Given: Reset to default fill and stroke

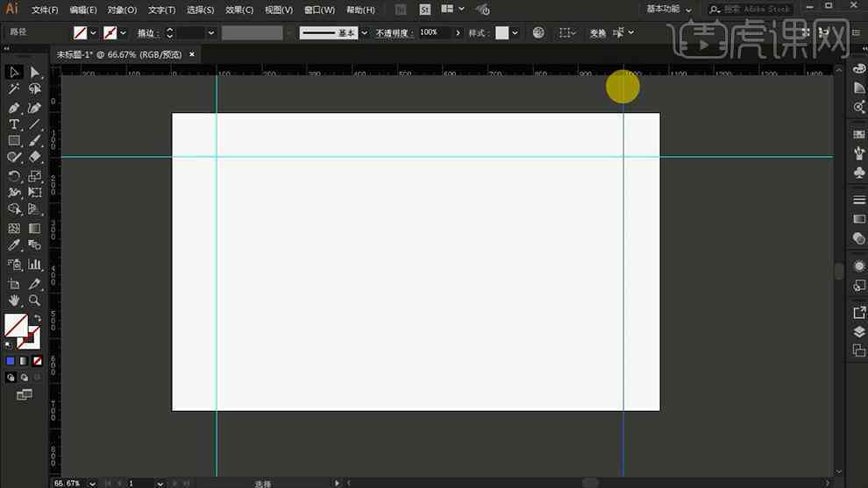Looking at the screenshot, I should [x=8, y=346].
